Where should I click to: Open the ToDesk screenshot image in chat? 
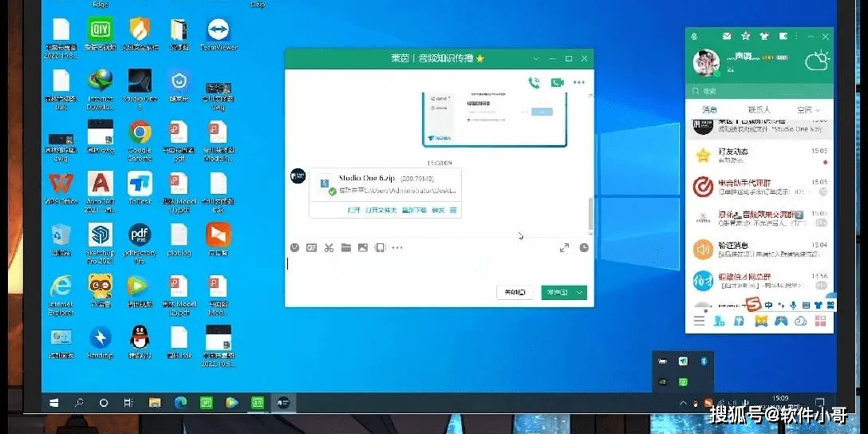click(495, 120)
